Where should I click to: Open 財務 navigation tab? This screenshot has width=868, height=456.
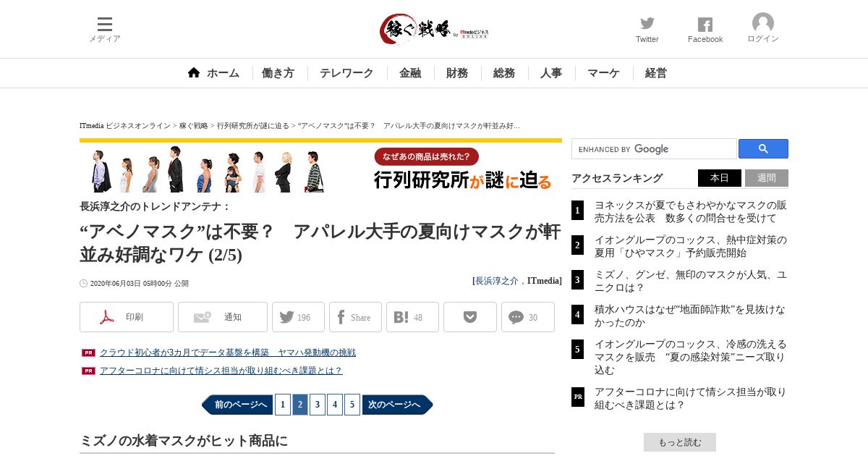[x=457, y=73]
